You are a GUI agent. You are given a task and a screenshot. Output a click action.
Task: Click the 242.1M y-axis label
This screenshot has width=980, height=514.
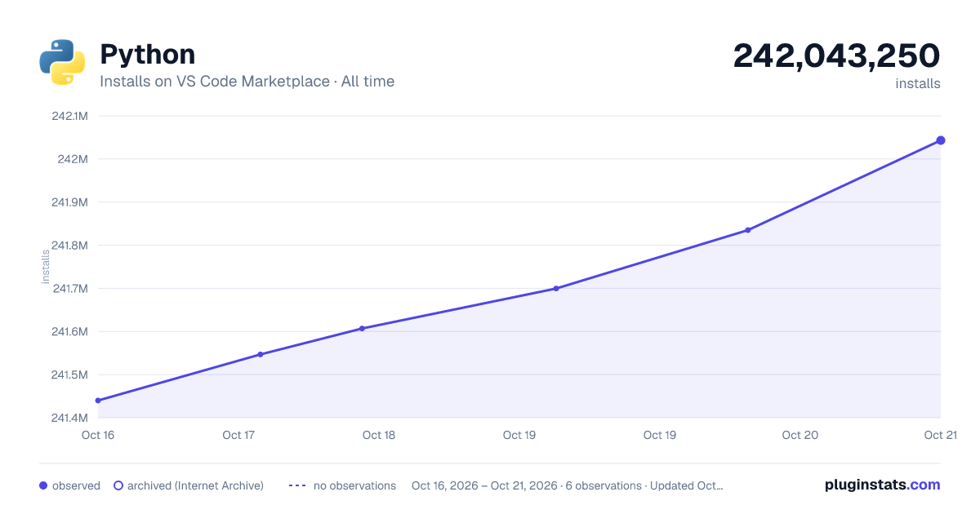(x=70, y=116)
